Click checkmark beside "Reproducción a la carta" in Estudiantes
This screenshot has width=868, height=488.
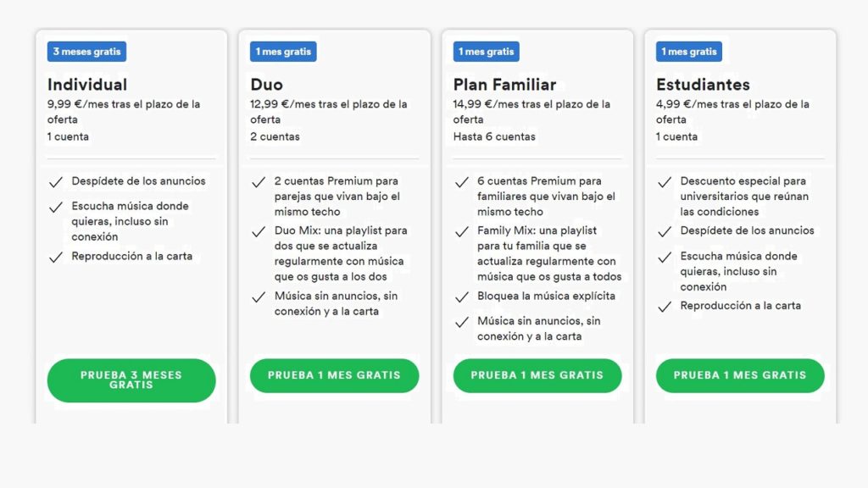point(665,306)
